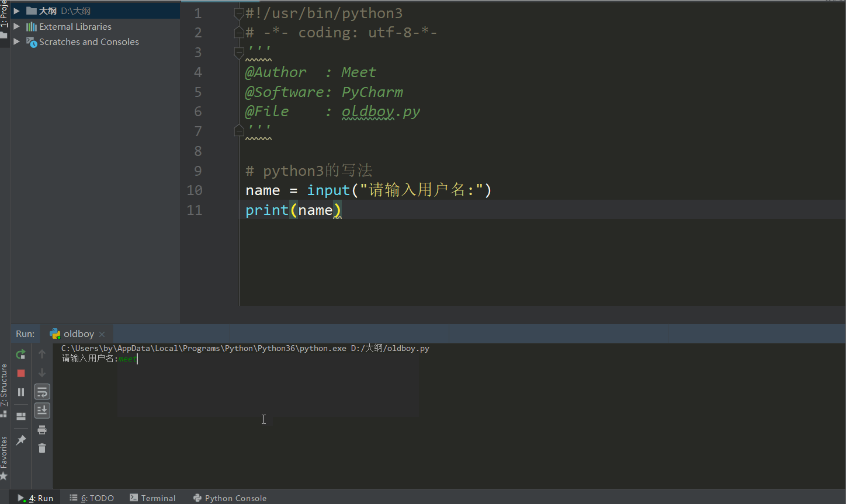Click the Down the stack trace arrow
This screenshot has height=504, width=846.
(x=42, y=373)
